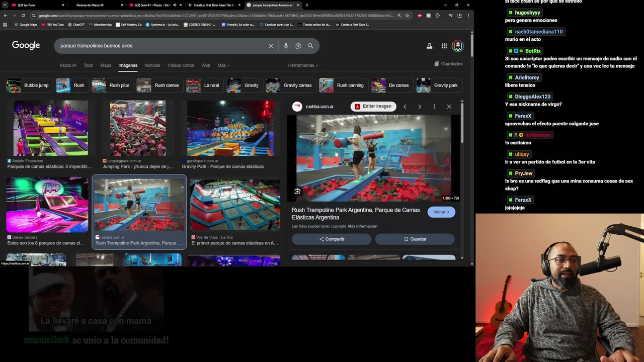Expand the Herramientas dropdown
The height and width of the screenshot is (362, 644).
303,65
